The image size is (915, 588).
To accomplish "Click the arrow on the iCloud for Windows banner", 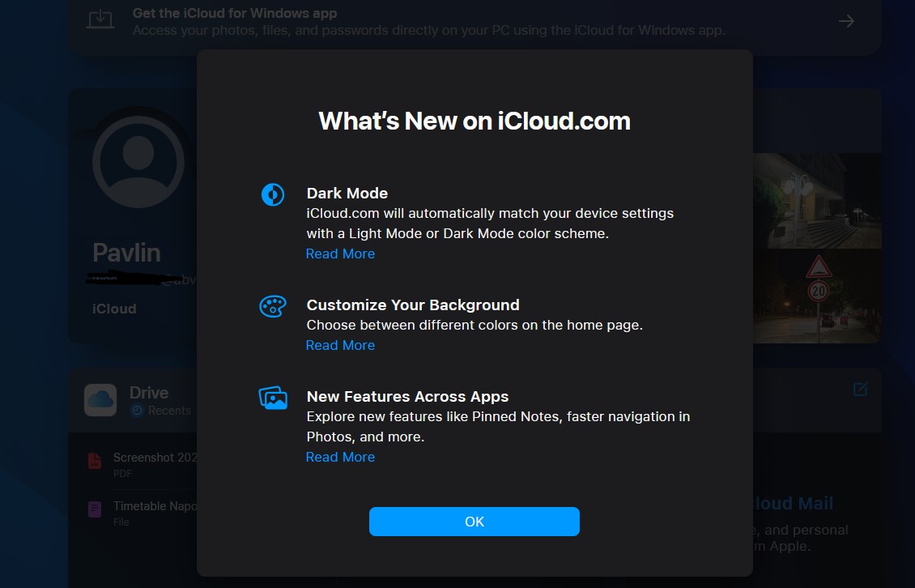I will pos(846,22).
